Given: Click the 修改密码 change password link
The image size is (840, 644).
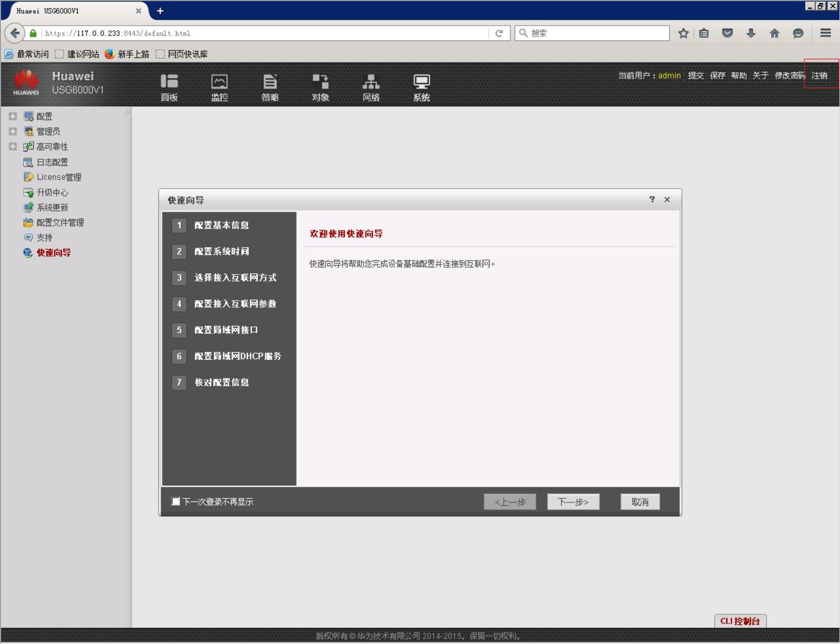Looking at the screenshot, I should (x=790, y=75).
